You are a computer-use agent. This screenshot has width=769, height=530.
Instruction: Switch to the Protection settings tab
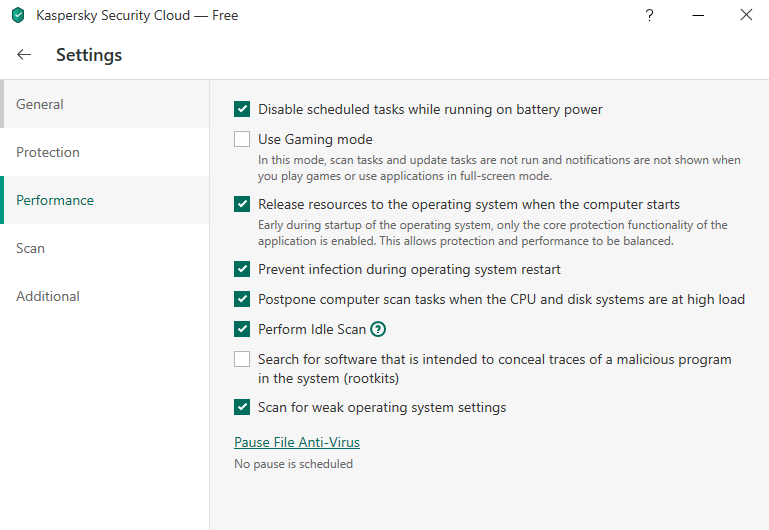(48, 152)
